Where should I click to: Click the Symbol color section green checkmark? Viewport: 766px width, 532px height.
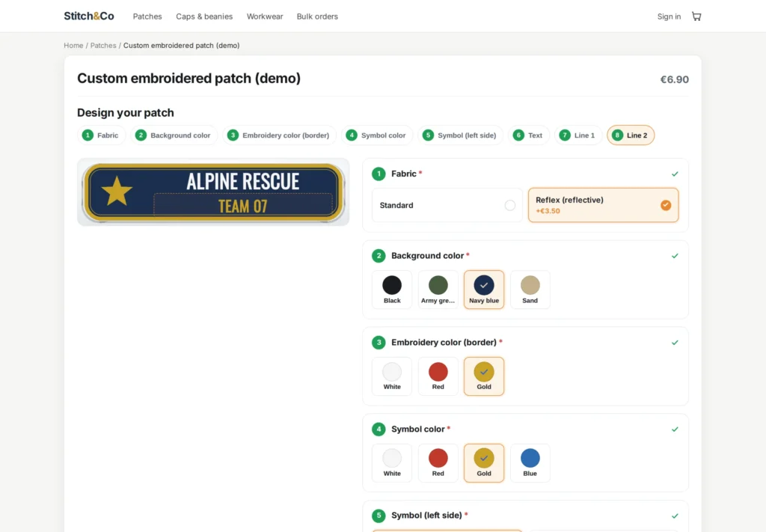coord(675,429)
